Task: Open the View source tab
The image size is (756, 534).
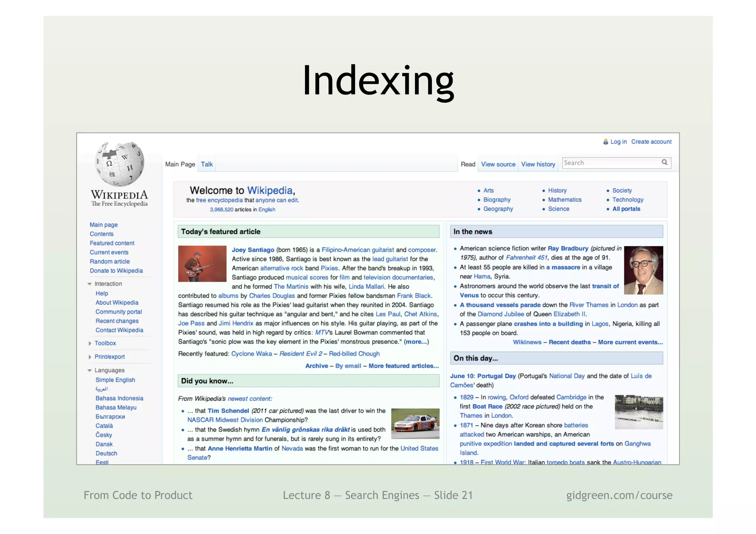Action: [x=498, y=164]
